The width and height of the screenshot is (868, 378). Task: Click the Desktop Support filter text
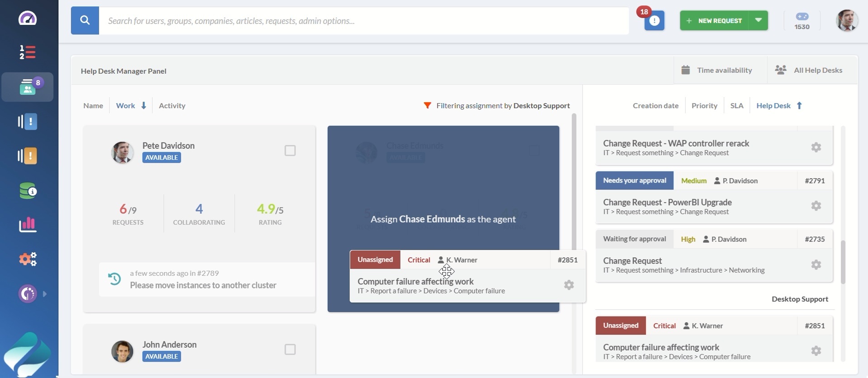pyautogui.click(x=542, y=105)
